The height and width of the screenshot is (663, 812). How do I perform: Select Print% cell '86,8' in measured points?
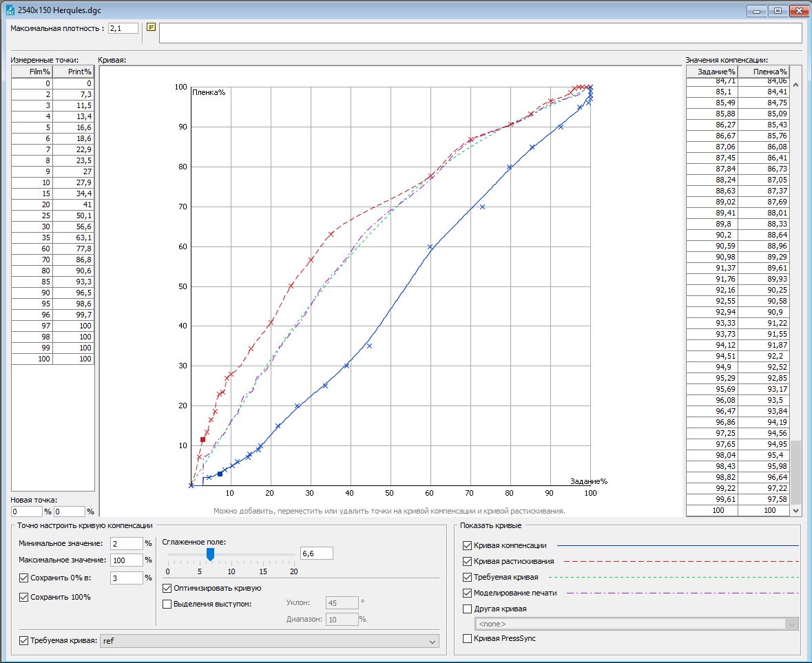74,260
